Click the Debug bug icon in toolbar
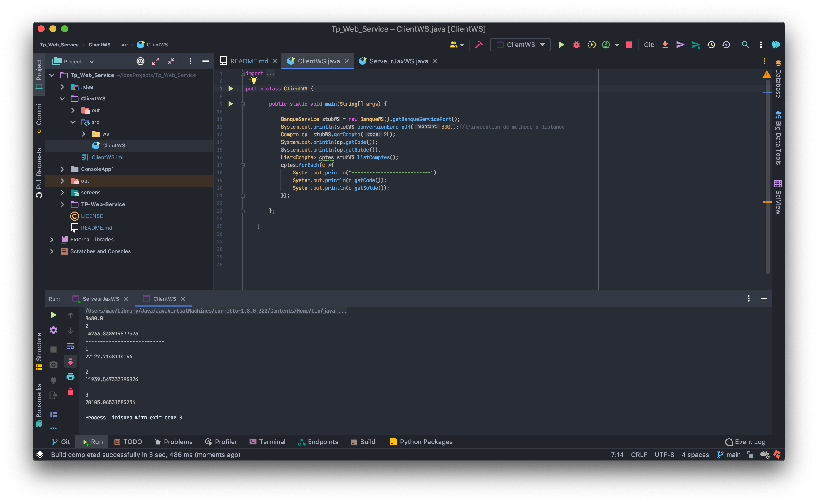Screen dimensions: 818x504 [x=576, y=45]
